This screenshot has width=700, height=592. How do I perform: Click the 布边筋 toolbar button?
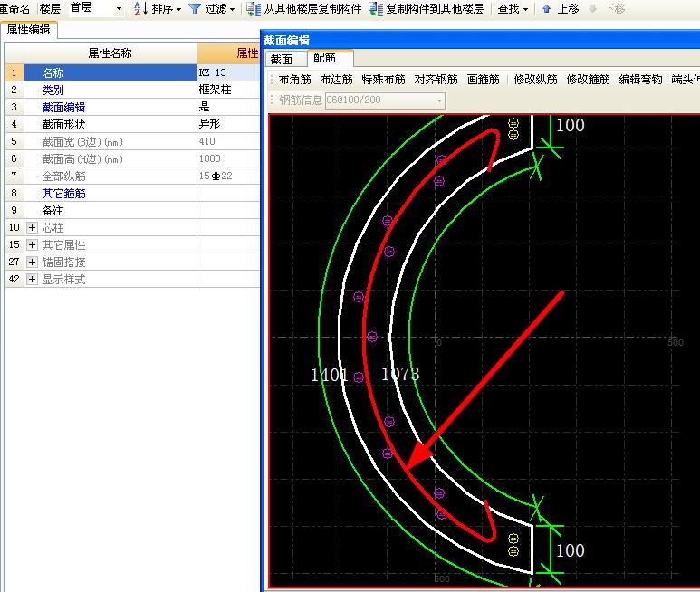tap(336, 80)
